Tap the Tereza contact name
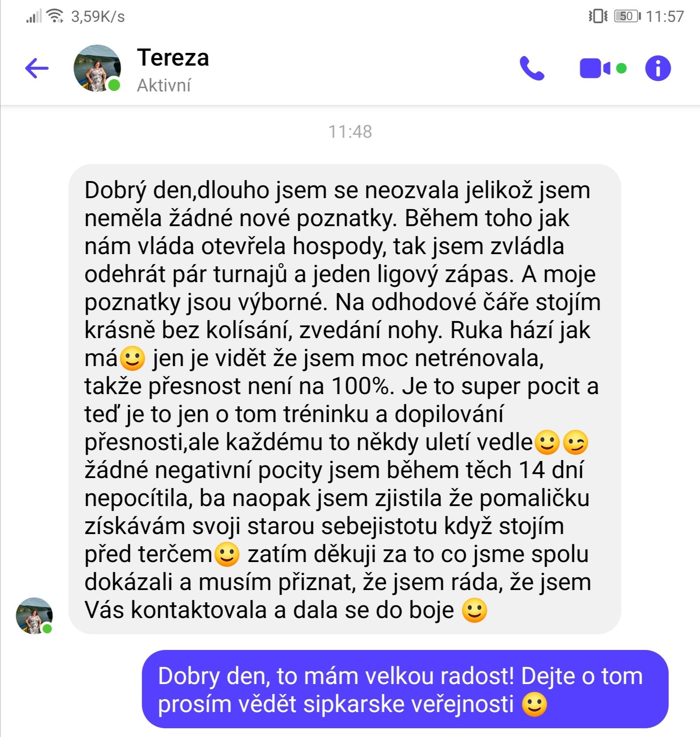Image resolution: width=700 pixels, height=737 pixels. pos(173,57)
